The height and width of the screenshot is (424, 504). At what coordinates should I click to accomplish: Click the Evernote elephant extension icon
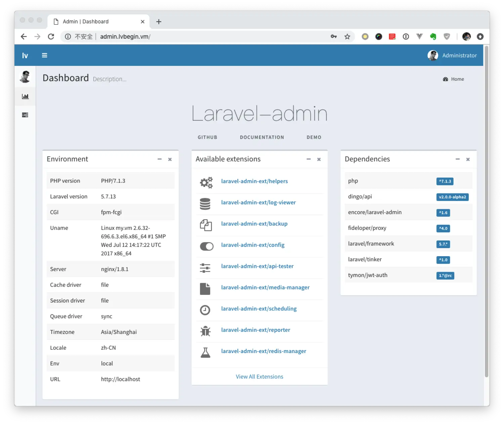point(433,37)
